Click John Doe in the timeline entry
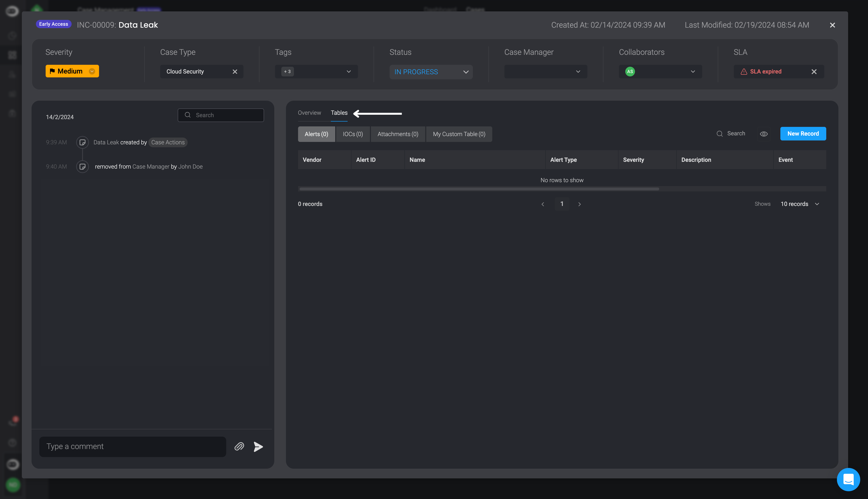The height and width of the screenshot is (499, 868). [190, 167]
